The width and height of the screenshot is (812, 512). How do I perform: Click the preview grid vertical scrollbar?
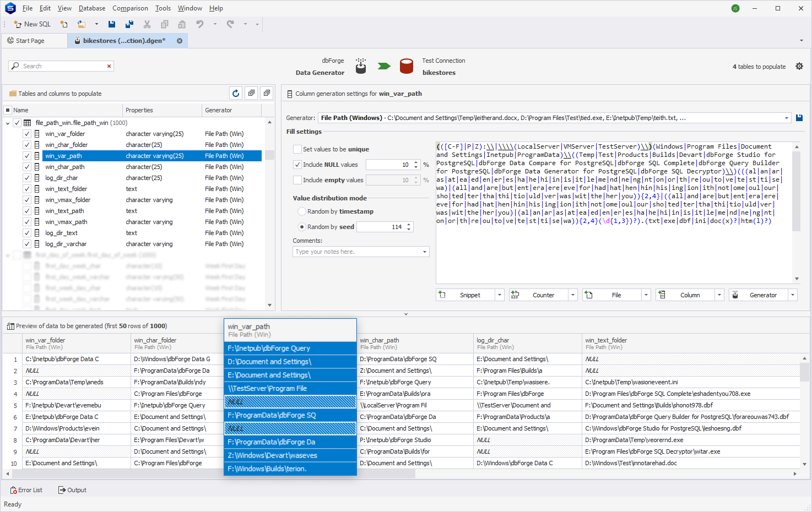pos(805,411)
